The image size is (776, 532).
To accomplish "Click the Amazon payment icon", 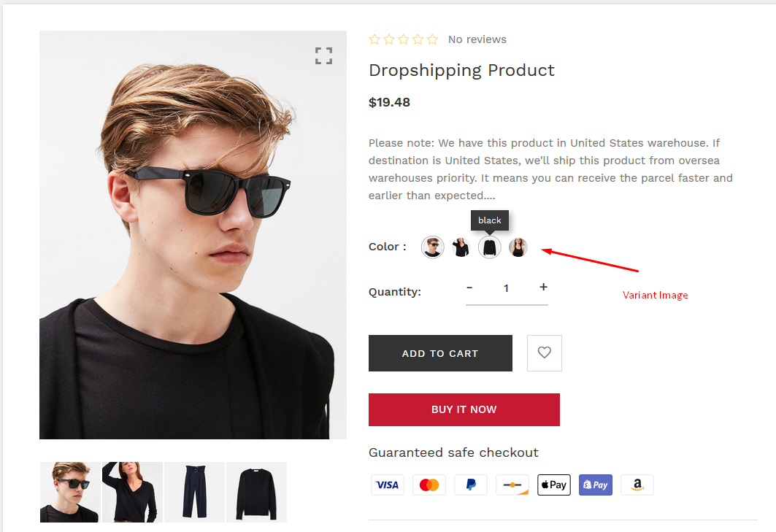I will (x=637, y=485).
